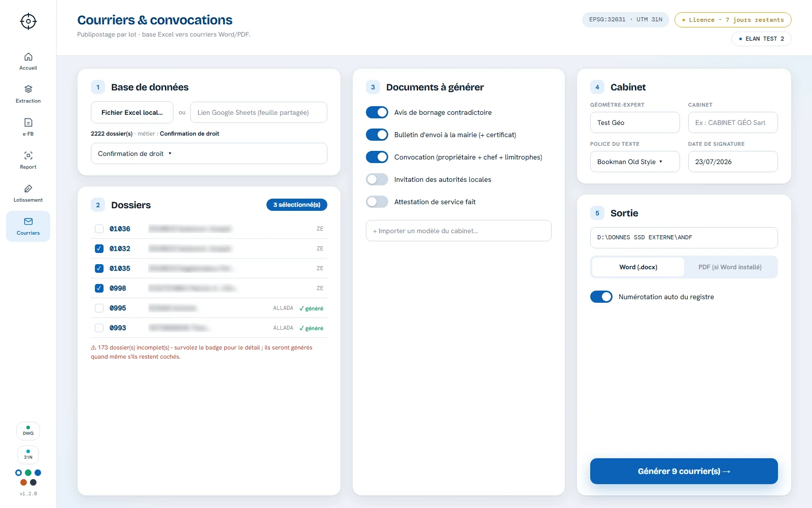
Task: Open the Report section
Action: pos(28,160)
